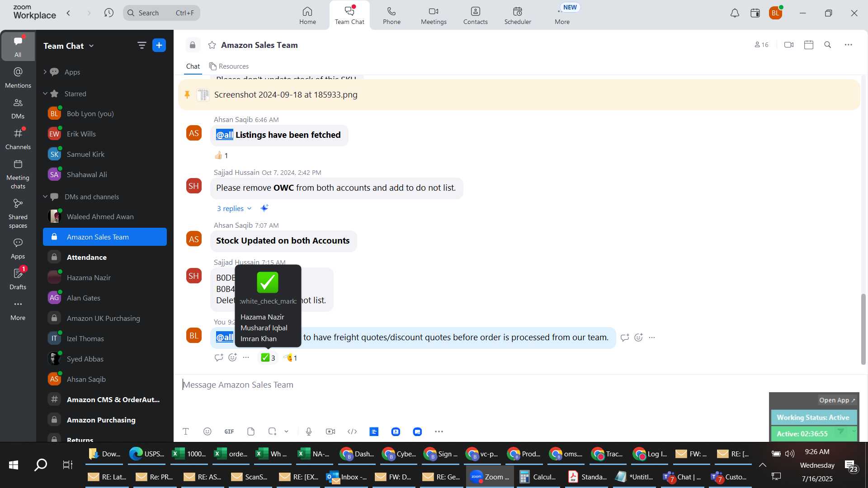Screen dimensions: 868x488
Task: Click the Working Status: Active button
Action: (x=813, y=418)
